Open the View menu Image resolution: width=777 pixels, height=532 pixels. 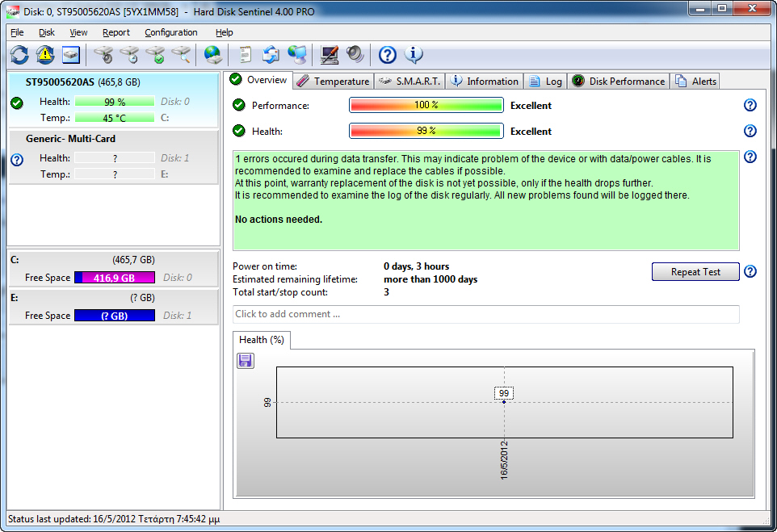pyautogui.click(x=78, y=32)
